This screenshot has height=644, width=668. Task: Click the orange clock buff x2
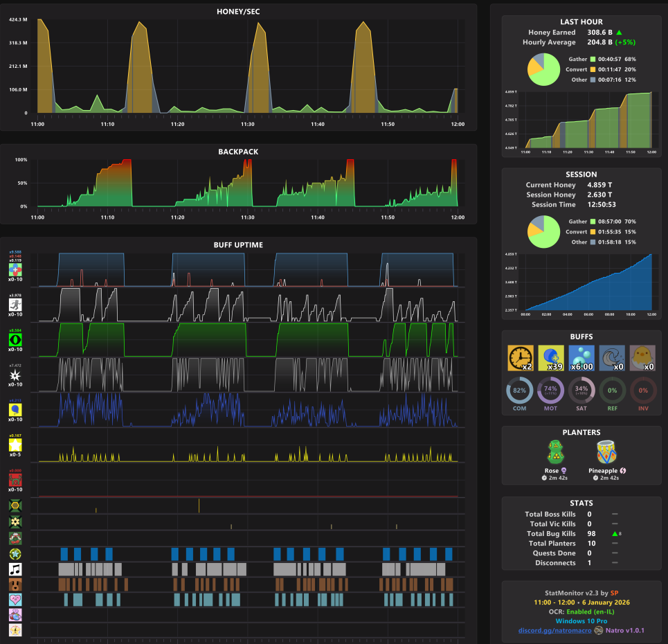click(521, 358)
